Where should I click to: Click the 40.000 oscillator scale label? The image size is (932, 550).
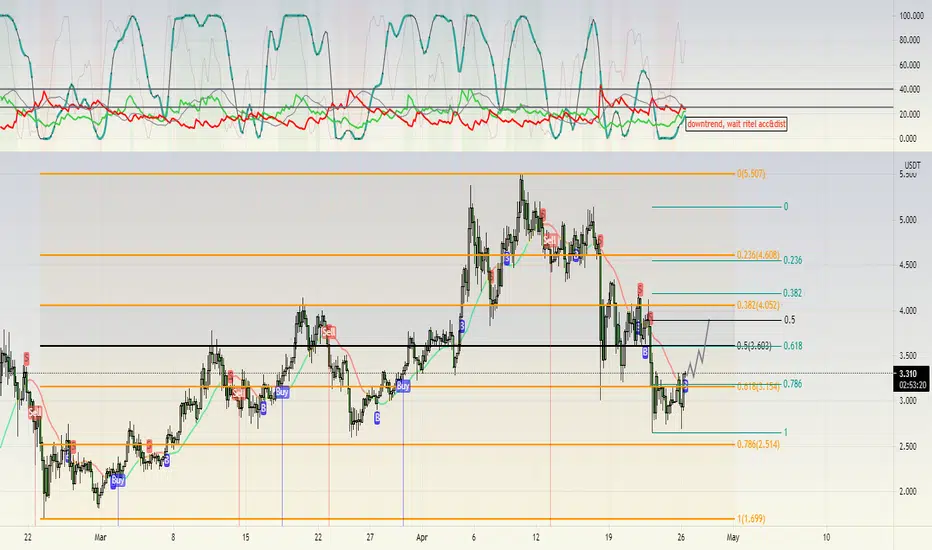(x=909, y=89)
